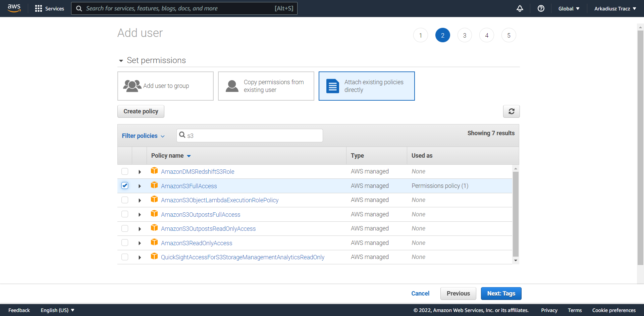Check the AmazonS3OutpostsFullAccess checkbox

coord(125,214)
